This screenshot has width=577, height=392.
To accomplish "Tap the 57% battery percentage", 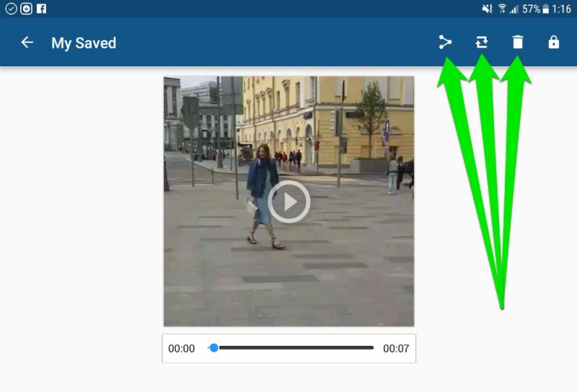I will [531, 9].
